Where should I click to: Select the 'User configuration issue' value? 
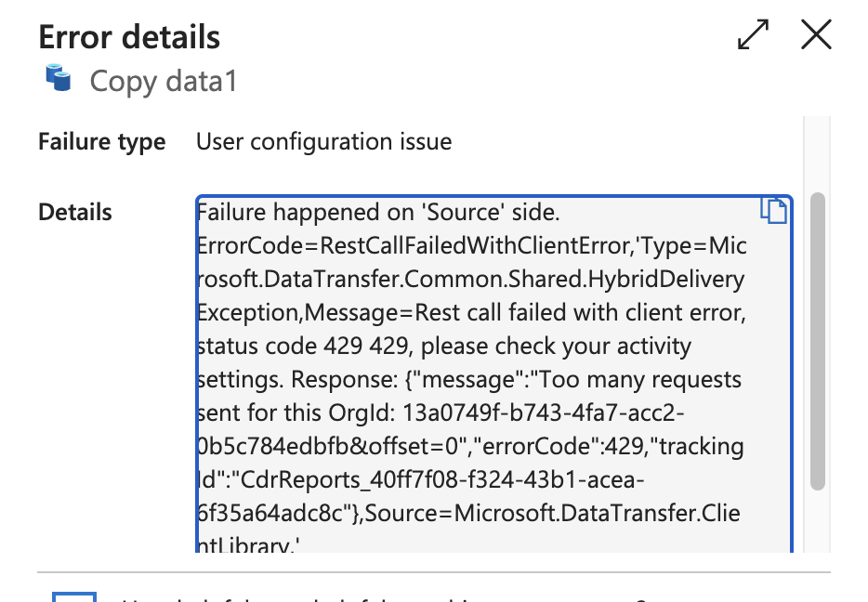point(323,141)
